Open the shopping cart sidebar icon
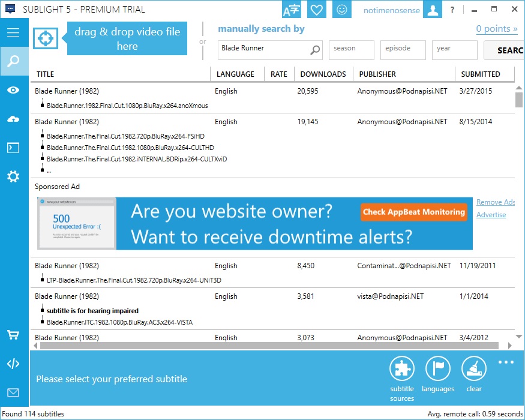525x420 pixels. click(13, 335)
